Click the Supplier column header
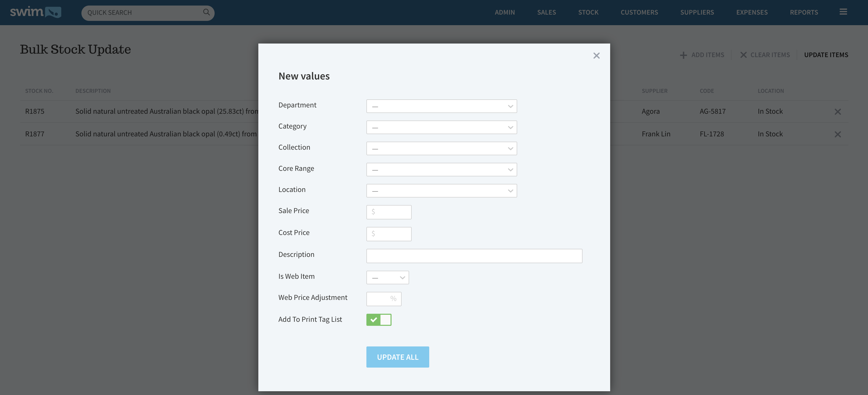 tap(654, 91)
